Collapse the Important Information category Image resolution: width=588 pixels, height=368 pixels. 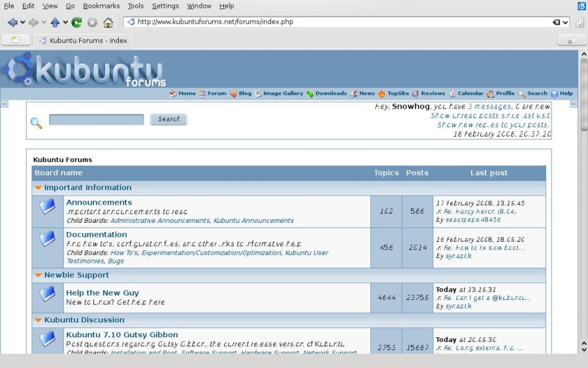coord(38,188)
